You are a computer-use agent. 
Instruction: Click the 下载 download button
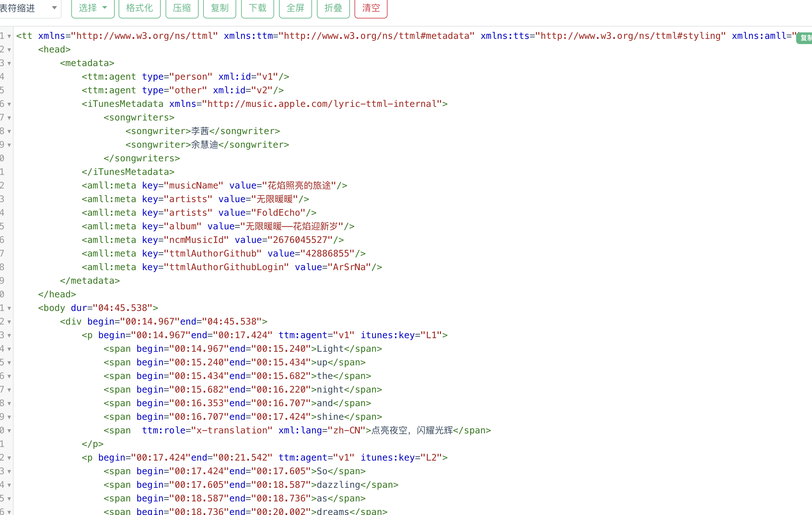point(257,8)
